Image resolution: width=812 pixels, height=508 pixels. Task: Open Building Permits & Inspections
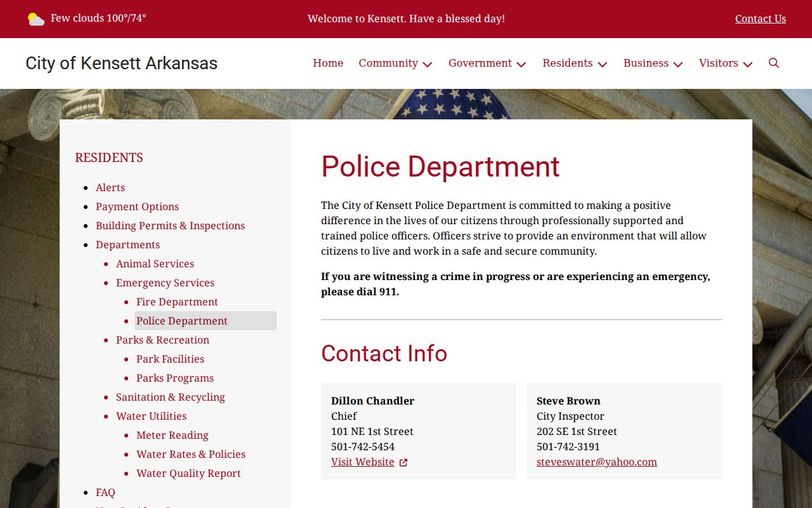170,225
